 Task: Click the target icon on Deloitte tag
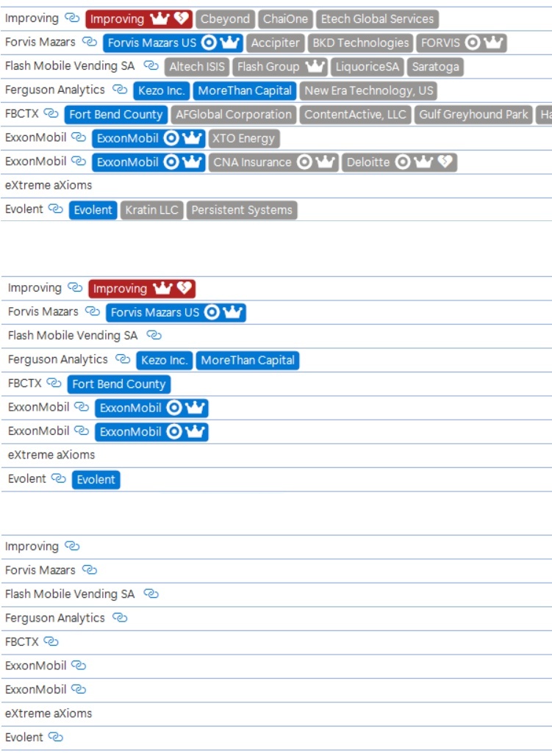click(x=402, y=162)
